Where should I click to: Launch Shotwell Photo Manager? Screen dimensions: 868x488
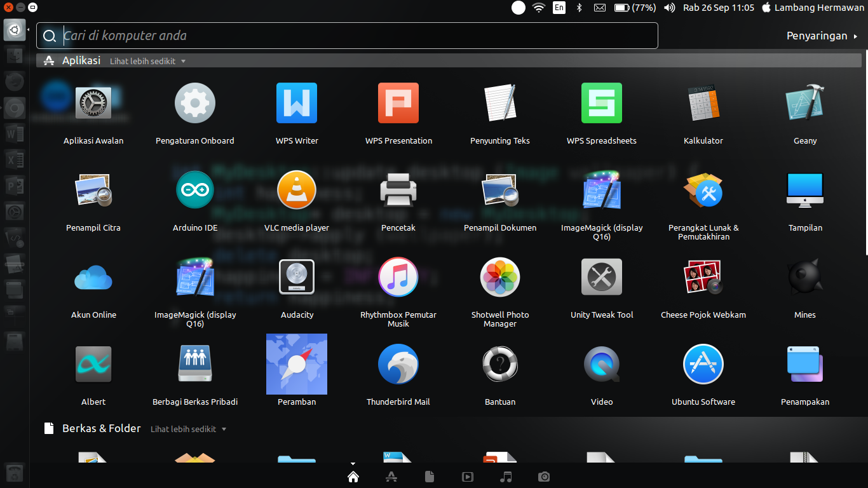click(x=500, y=276)
